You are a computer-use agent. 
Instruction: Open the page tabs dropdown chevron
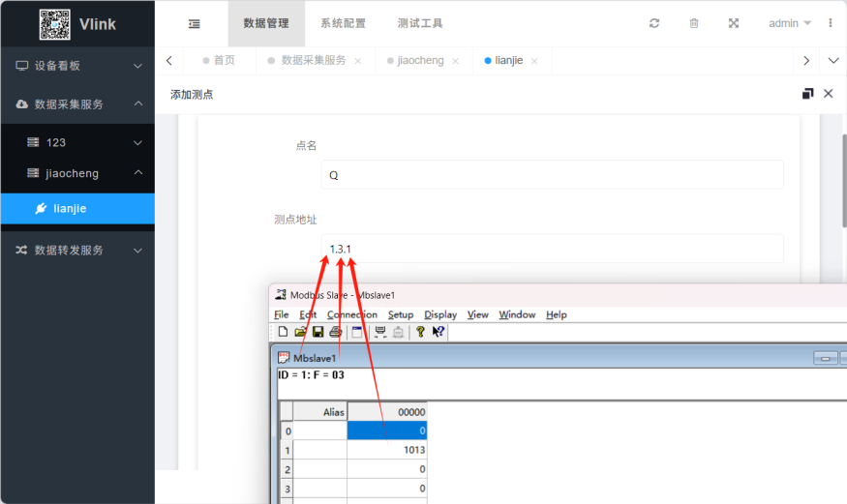coord(833,60)
